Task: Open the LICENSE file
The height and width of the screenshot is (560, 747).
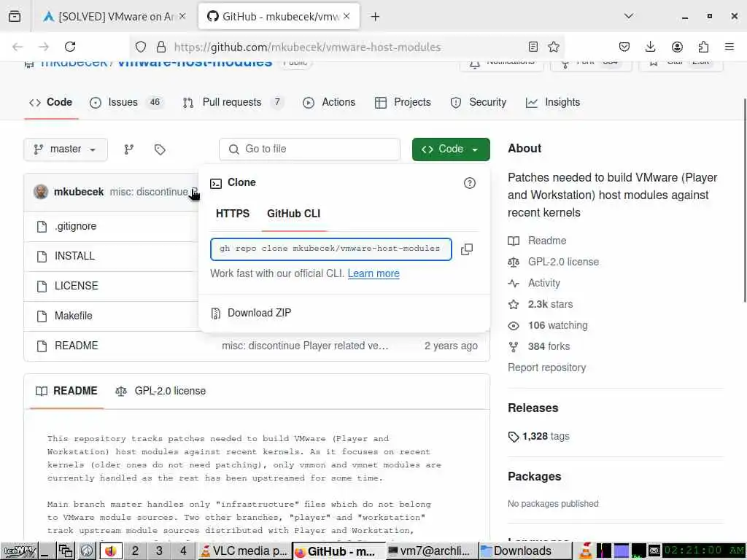Action: (x=76, y=286)
